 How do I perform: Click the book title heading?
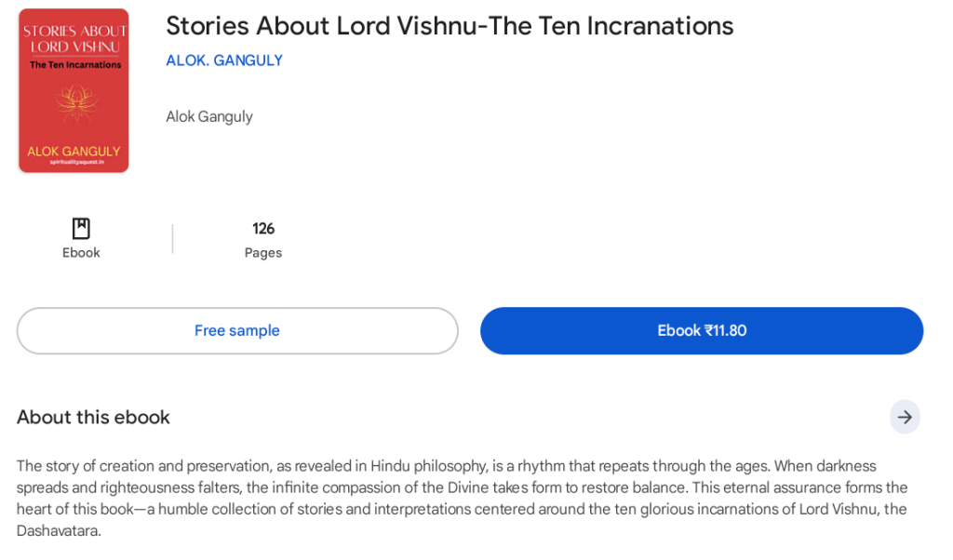[x=450, y=26]
